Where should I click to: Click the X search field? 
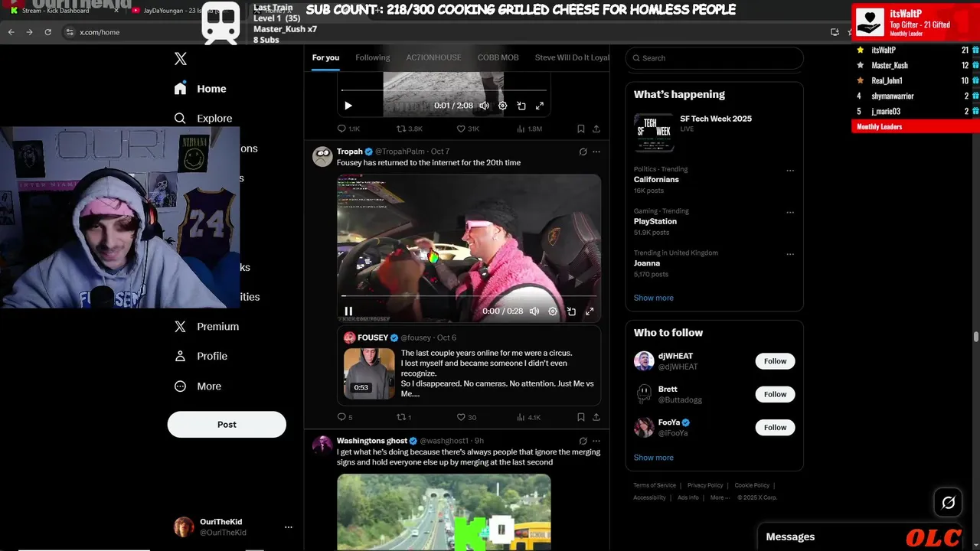pyautogui.click(x=714, y=58)
